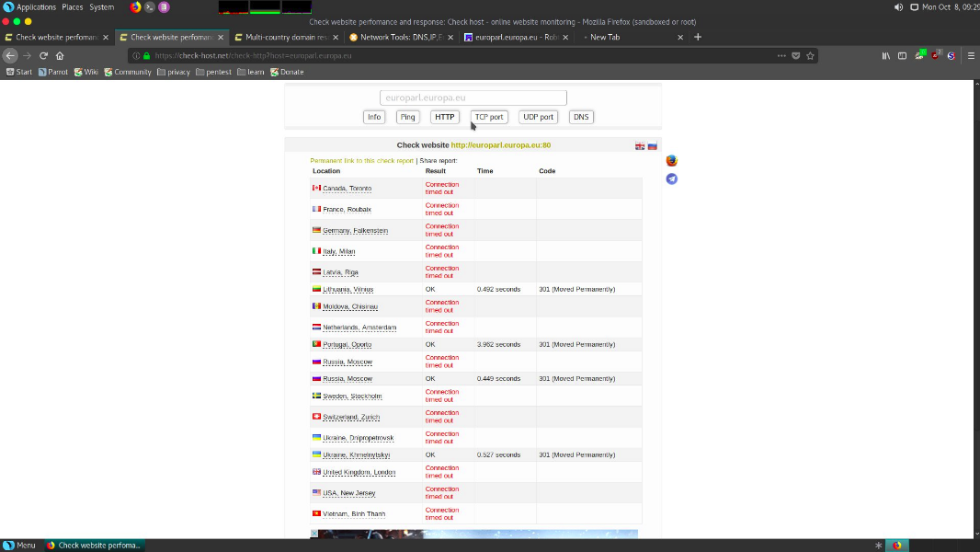This screenshot has height=552, width=980.
Task: Open the learn bookmarks folder
Action: pos(251,72)
